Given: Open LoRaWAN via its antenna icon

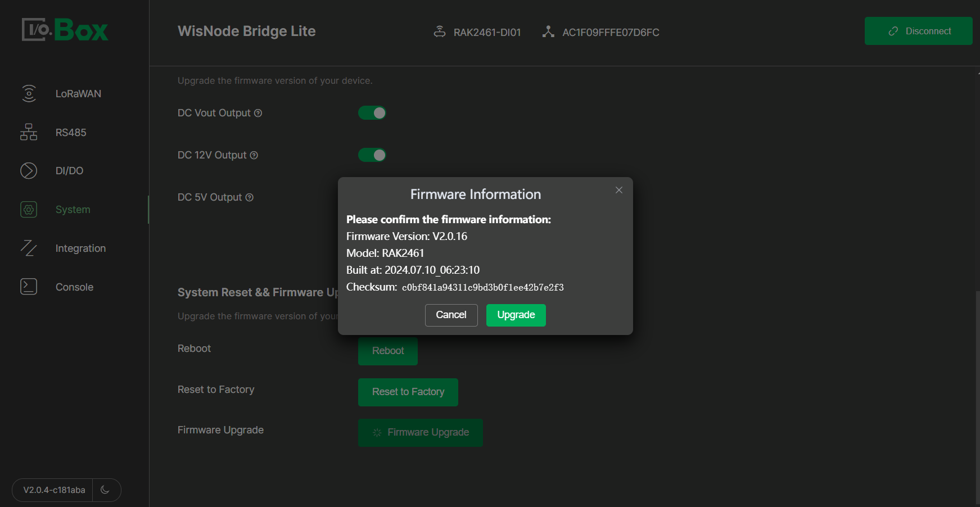Looking at the screenshot, I should click(x=29, y=93).
